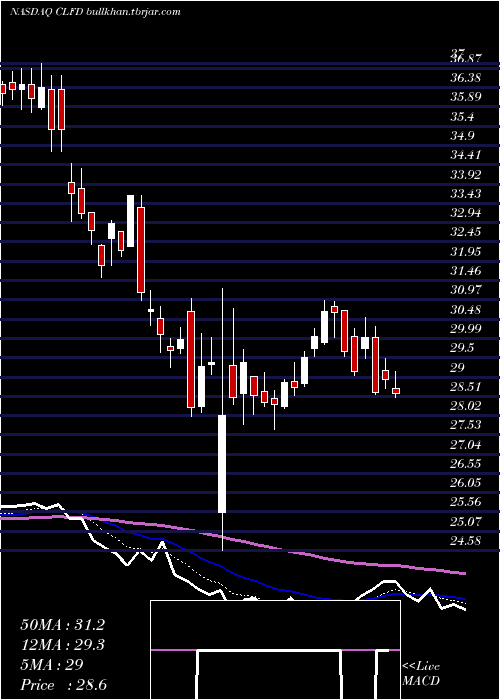Screen dimensions: 500x700
Task: Click the 25.56 price axis label
Action: coord(466,502)
